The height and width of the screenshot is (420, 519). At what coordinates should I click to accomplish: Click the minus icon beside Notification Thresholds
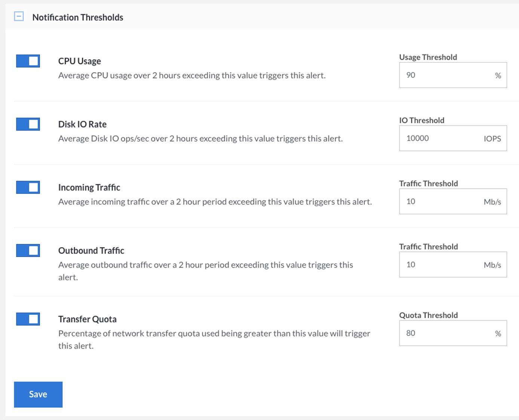pos(18,16)
